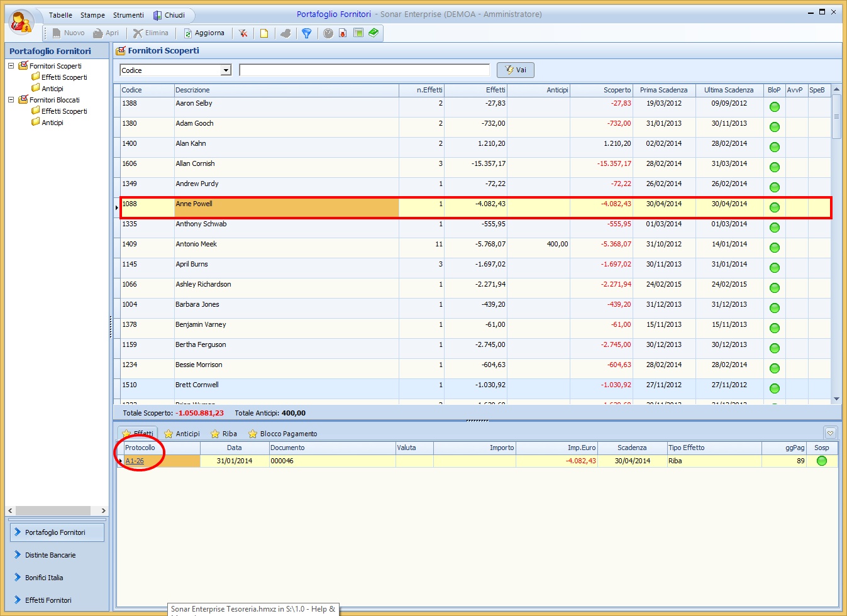Click the blue funnel filter icon
This screenshot has height=616, width=847.
click(306, 33)
